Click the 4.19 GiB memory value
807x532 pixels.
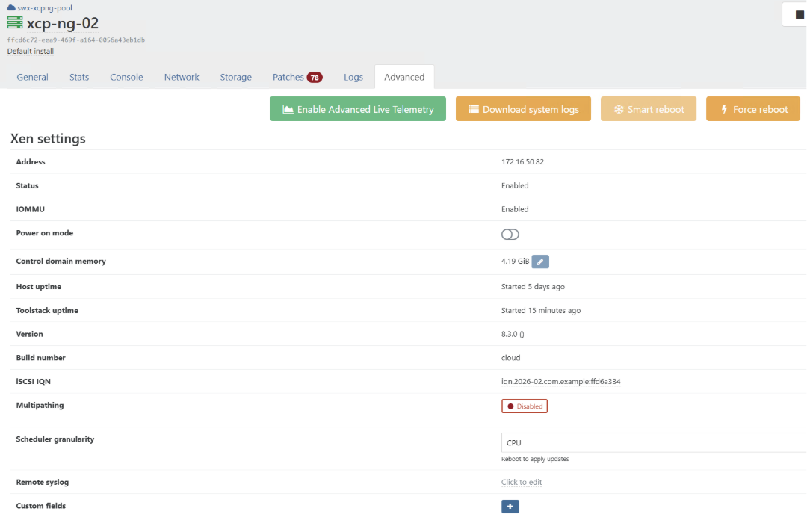tap(515, 261)
